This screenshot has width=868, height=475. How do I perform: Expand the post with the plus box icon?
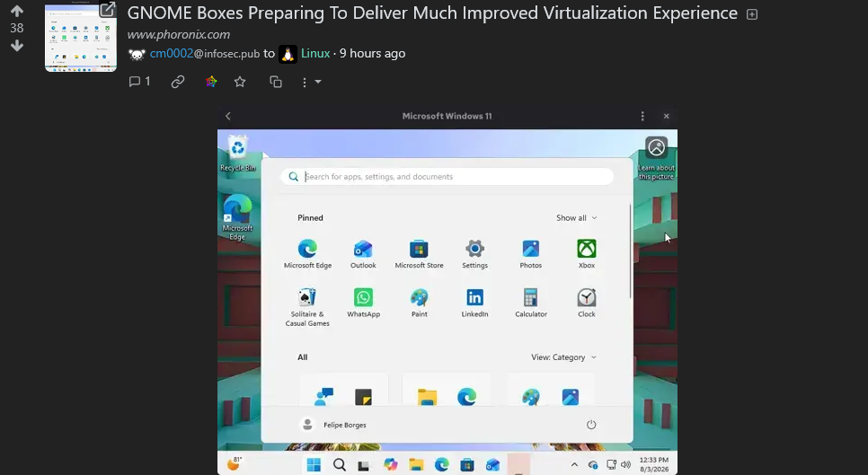pyautogui.click(x=752, y=14)
